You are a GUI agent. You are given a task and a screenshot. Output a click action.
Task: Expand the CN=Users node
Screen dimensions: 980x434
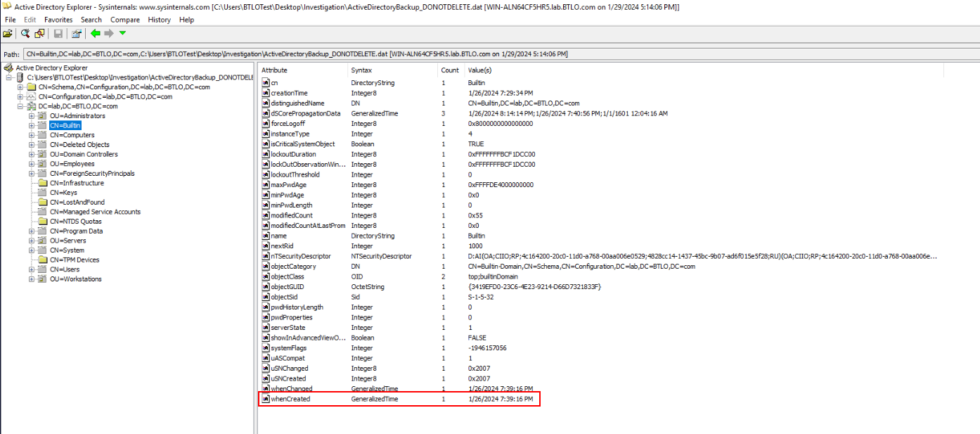32,269
